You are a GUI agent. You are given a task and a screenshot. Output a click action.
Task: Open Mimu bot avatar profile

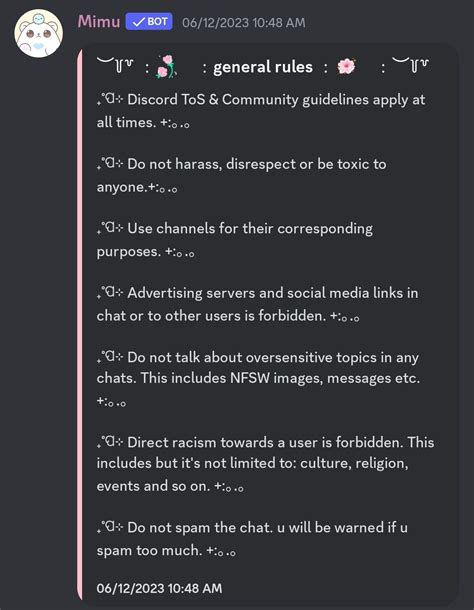click(39, 33)
